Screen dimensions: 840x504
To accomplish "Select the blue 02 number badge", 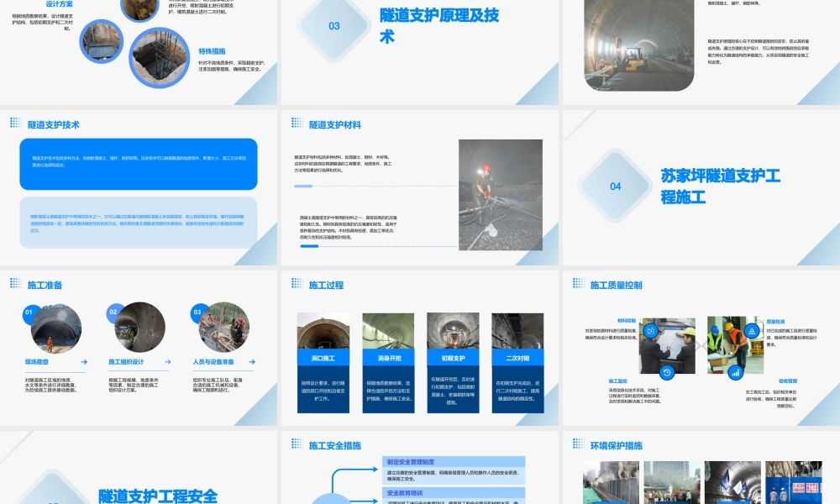I will pyautogui.click(x=113, y=312).
